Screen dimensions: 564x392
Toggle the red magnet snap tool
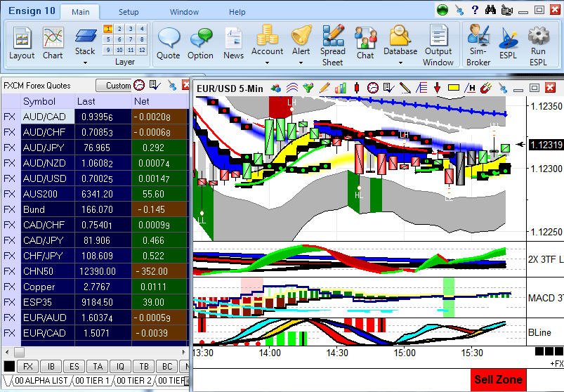point(486,88)
